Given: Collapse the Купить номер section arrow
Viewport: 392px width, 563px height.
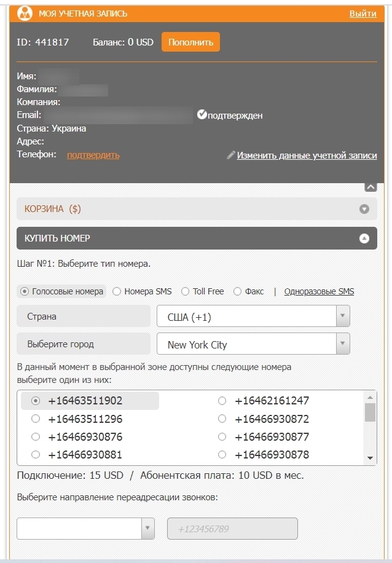Looking at the screenshot, I should (364, 238).
